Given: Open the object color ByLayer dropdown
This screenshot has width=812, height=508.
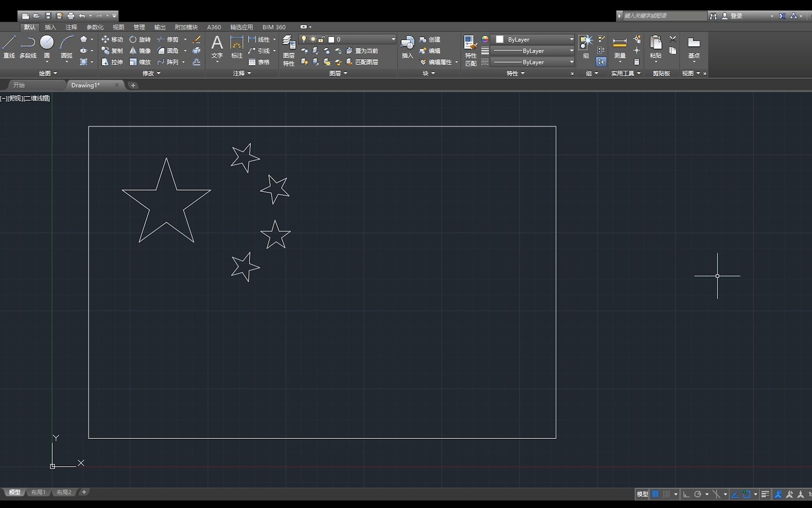Looking at the screenshot, I should 533,40.
